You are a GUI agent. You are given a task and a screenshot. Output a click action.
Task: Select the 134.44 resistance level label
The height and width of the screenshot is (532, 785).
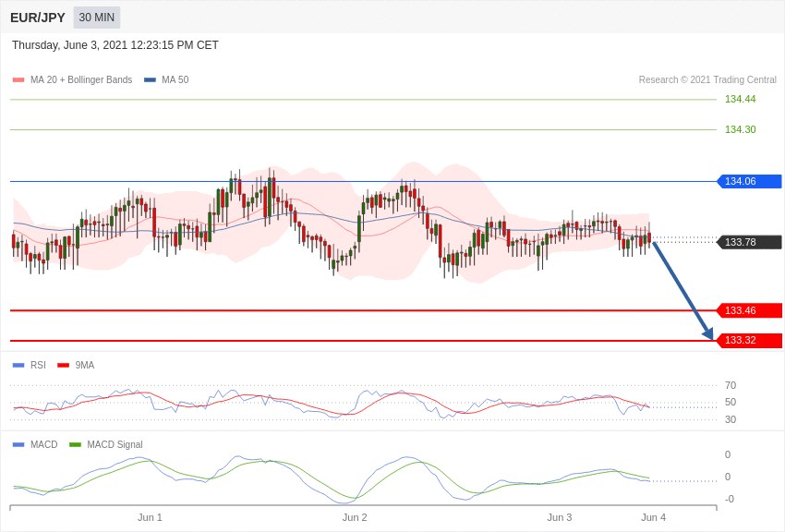pyautogui.click(x=740, y=99)
